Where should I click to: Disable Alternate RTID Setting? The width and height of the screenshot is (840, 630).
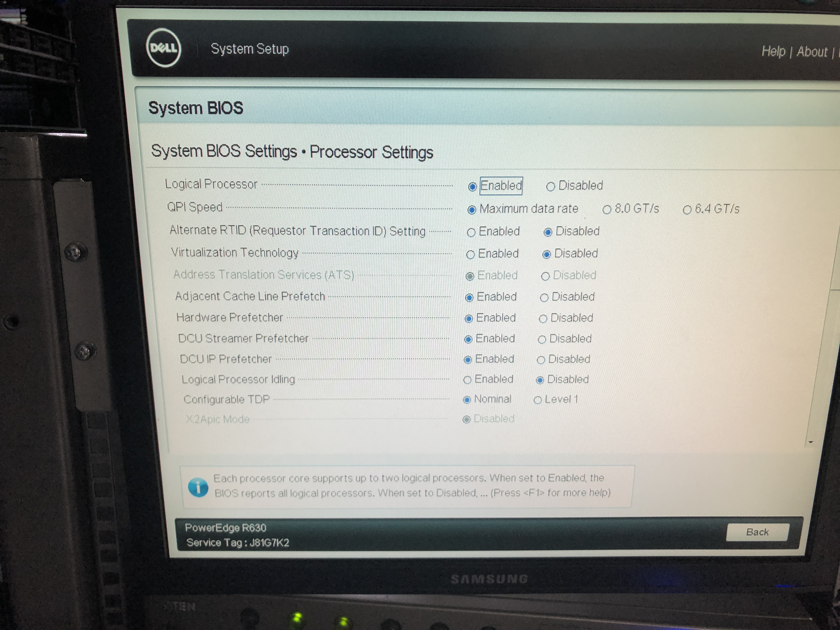(547, 232)
